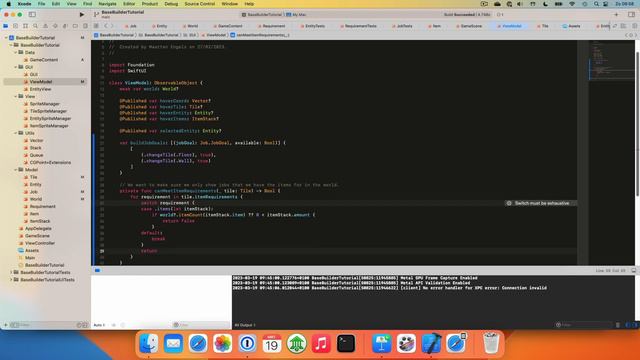Image resolution: width=640 pixels, height=360 pixels.
Task: Switch to the Requirement tab
Action: tap(271, 26)
